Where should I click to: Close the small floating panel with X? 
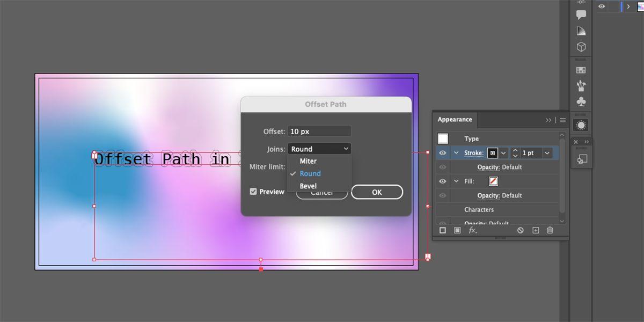coord(576,142)
